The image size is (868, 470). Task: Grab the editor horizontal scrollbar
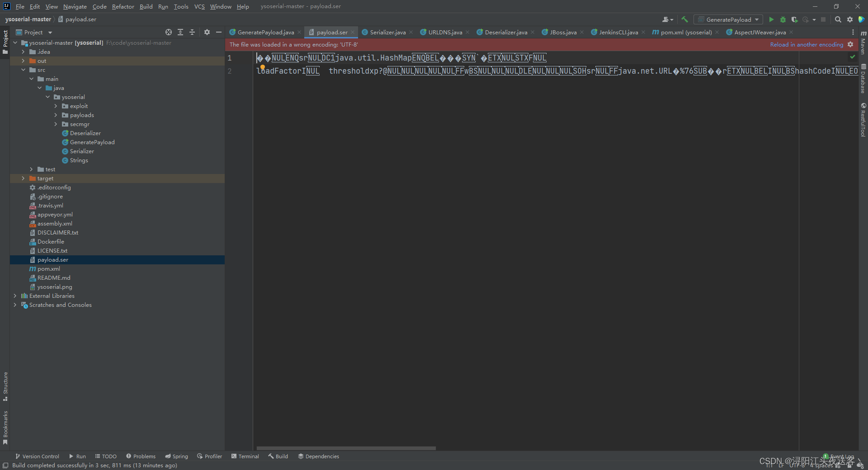coord(346,448)
